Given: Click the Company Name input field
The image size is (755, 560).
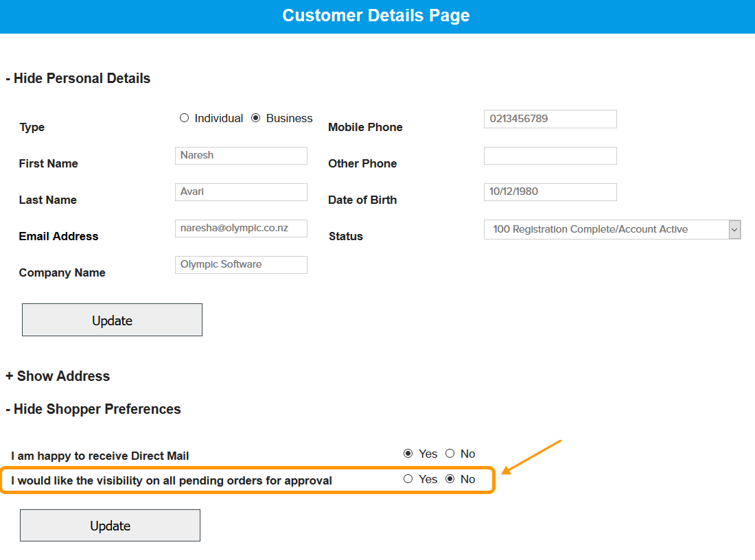Looking at the screenshot, I should (241, 264).
